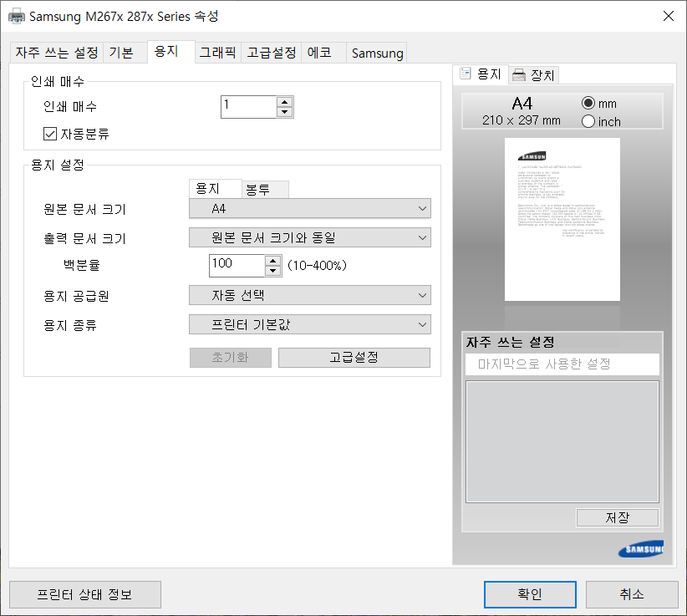This screenshot has height=616, width=687.
Task: Click the 초기화 button
Action: tap(231, 358)
